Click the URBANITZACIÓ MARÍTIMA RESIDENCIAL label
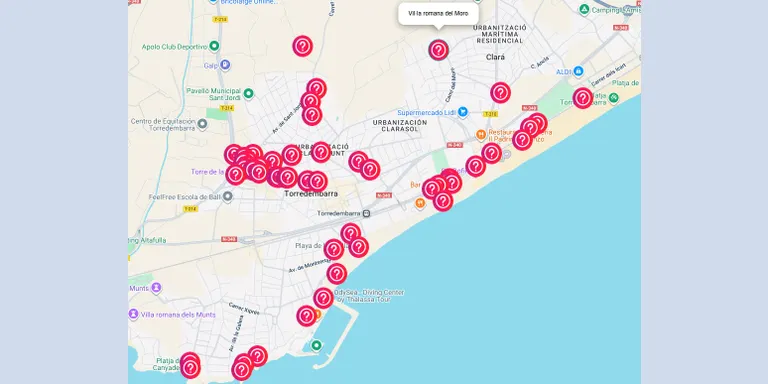 tap(500, 34)
